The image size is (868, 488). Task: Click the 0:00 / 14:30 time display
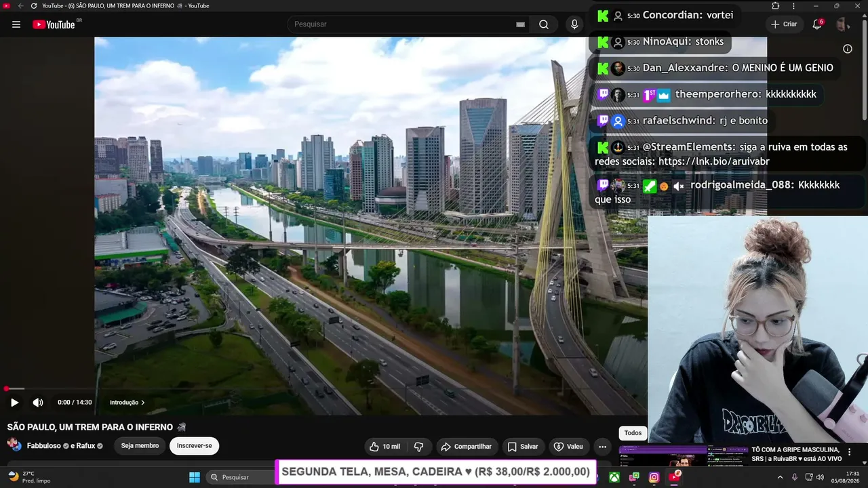pyautogui.click(x=75, y=403)
